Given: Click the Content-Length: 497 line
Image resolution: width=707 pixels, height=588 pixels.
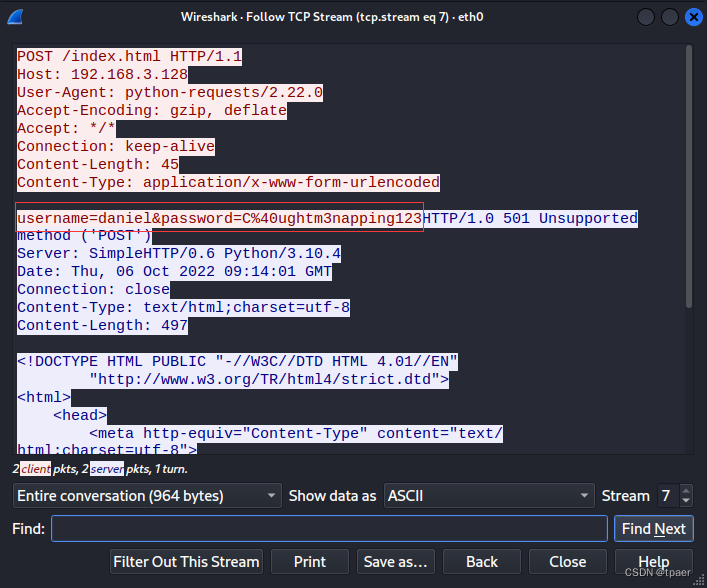Looking at the screenshot, I should pos(102,326).
